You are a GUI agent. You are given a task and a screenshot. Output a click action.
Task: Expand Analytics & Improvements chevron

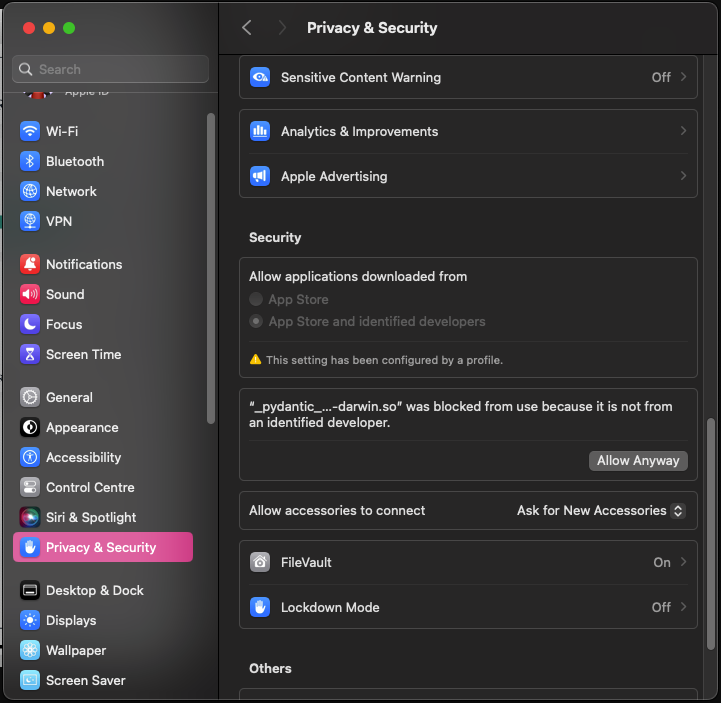click(683, 131)
